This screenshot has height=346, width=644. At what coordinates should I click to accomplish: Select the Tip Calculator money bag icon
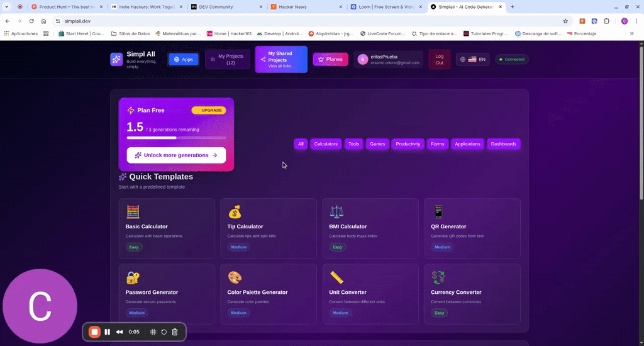235,212
